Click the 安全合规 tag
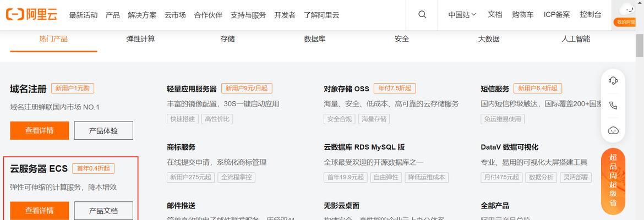Image resolution: width=644 pixels, height=220 pixels. click(x=340, y=119)
